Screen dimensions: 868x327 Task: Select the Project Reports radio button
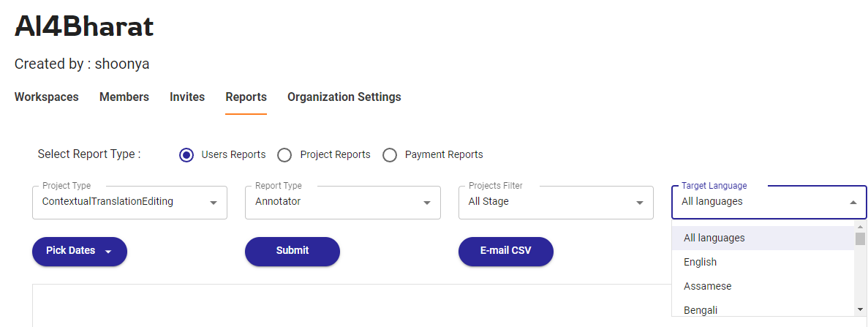click(284, 155)
